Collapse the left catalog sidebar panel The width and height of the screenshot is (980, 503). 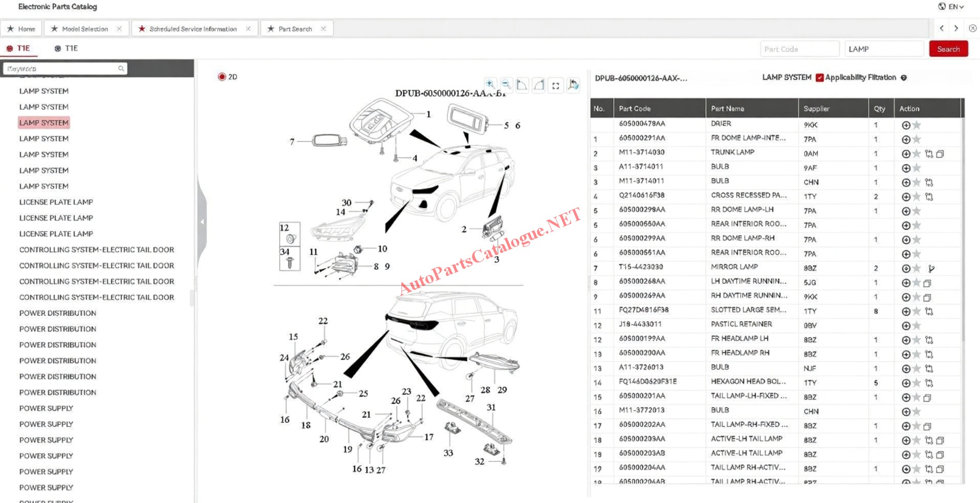202,222
